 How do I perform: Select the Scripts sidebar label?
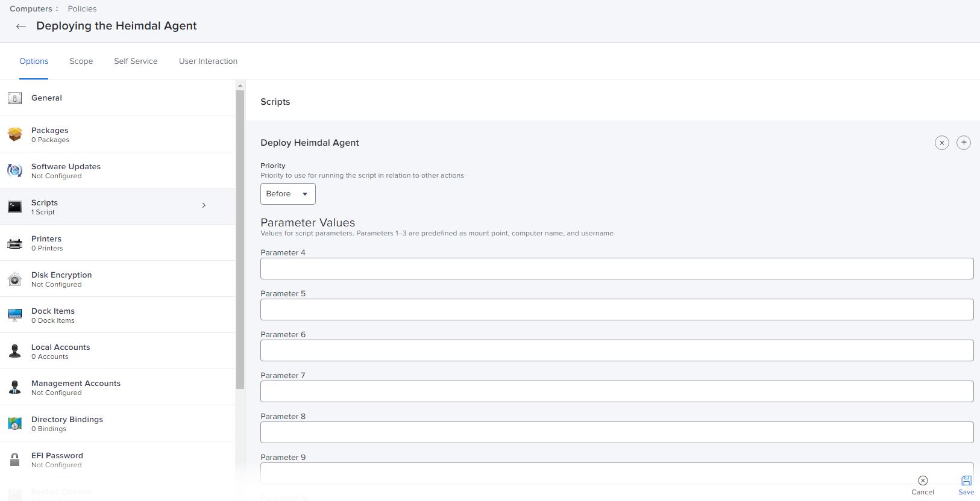45,203
